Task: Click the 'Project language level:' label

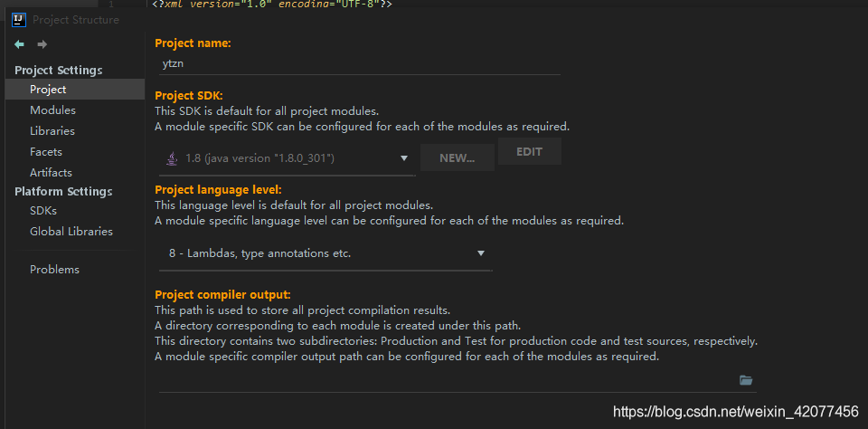Action: tap(218, 189)
